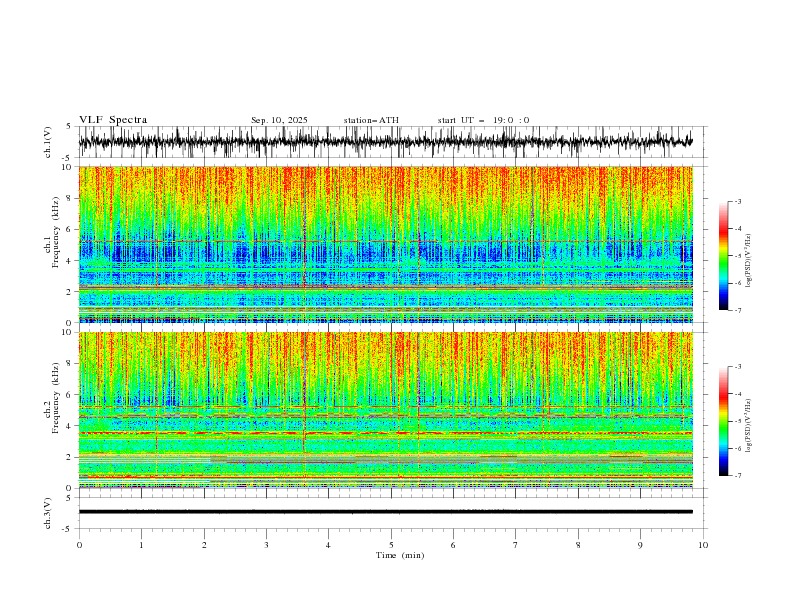This screenshot has width=792, height=612.
Task: Click the date 'Sep. 10, 2025'
Action: [279, 120]
